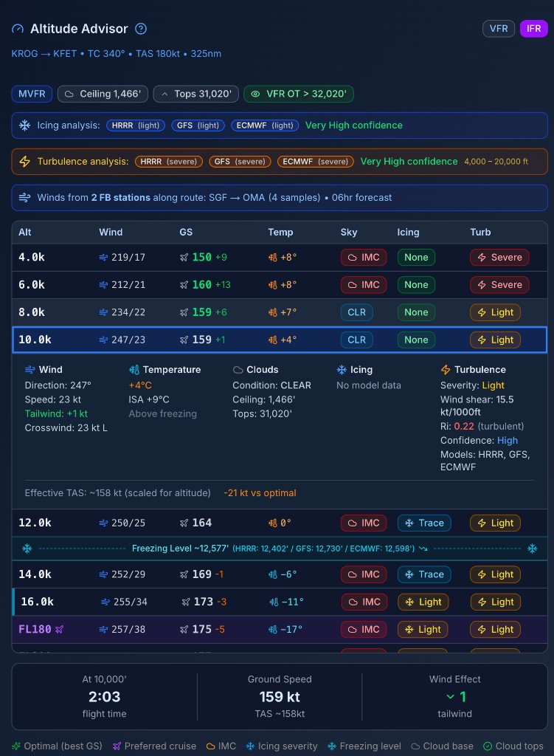
Task: Click the Altitude Advisor gauge icon
Action: 18,29
